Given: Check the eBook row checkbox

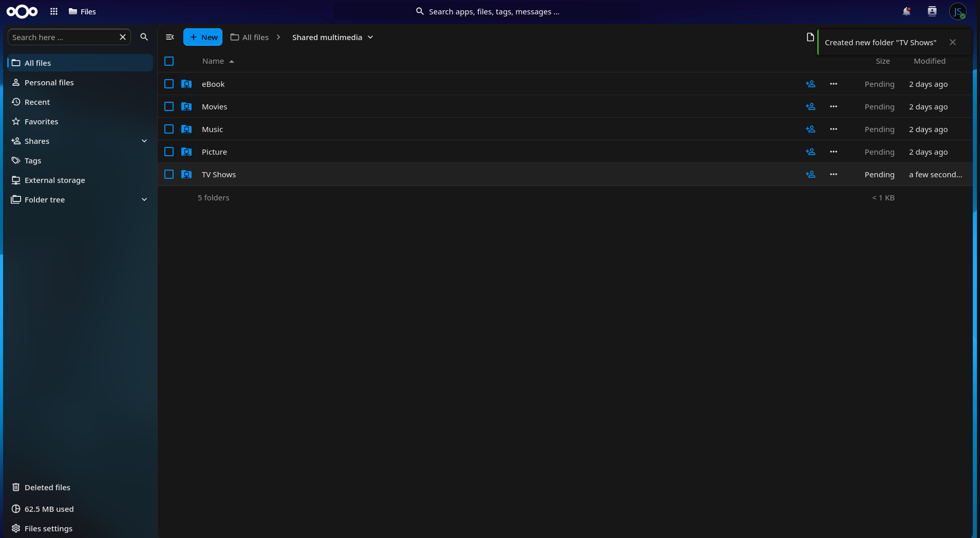Looking at the screenshot, I should [x=169, y=84].
